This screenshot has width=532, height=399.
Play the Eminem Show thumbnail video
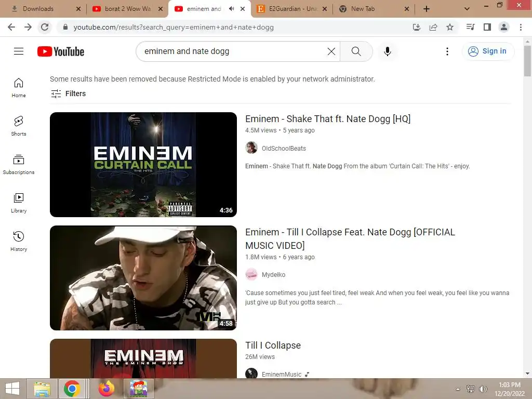click(x=143, y=358)
